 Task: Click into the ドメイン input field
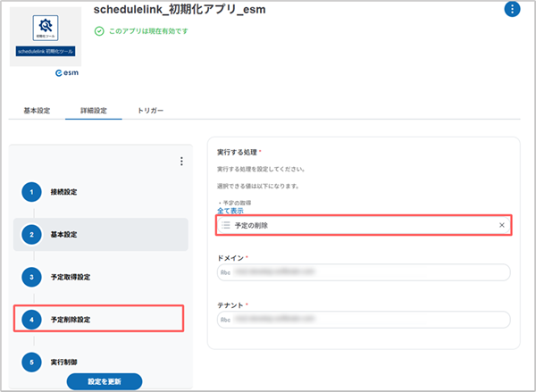click(x=364, y=272)
